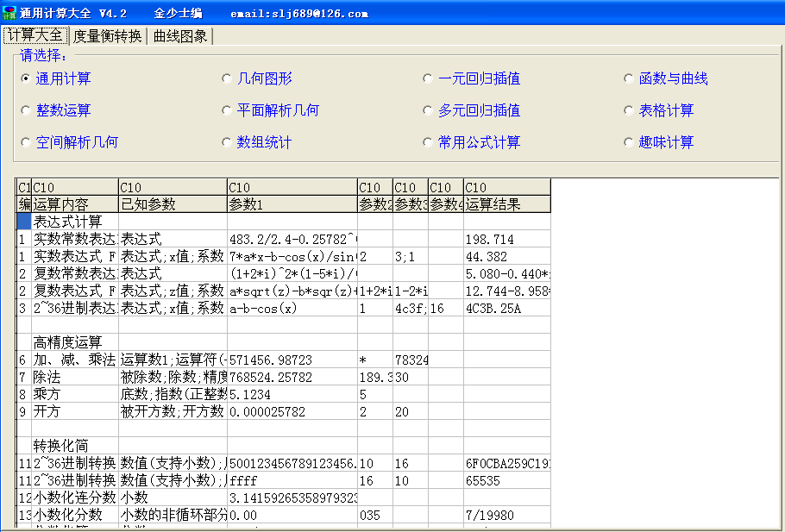Switch to the 计算大全 tab
Viewport: 785px width, 532px height.
[35, 35]
